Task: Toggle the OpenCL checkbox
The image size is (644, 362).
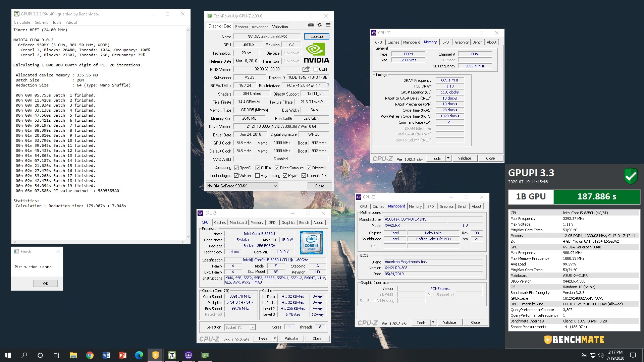Action: pyautogui.click(x=236, y=168)
